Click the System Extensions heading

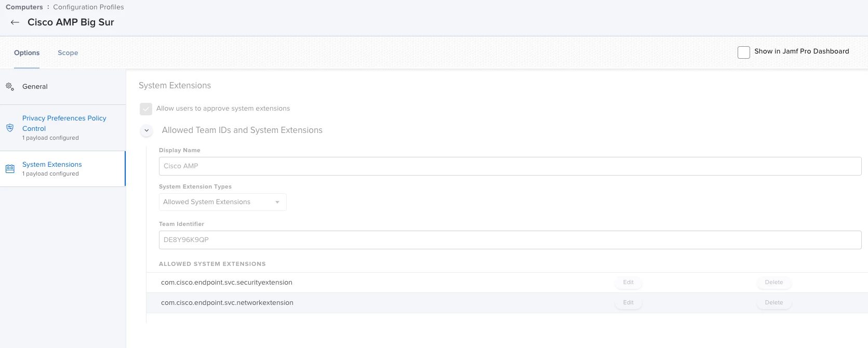[x=175, y=86]
